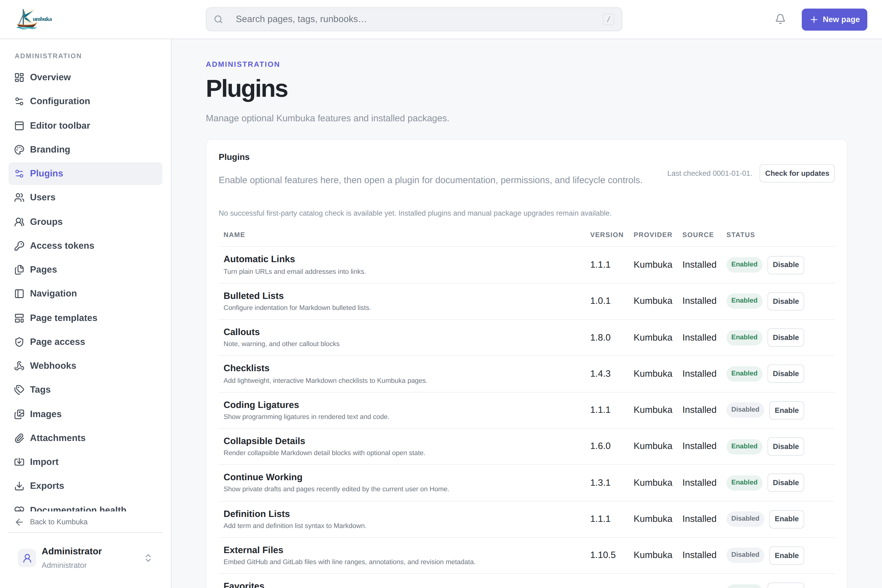882x588 pixels.
Task: Disable the Callouts plugin
Action: pyautogui.click(x=786, y=337)
